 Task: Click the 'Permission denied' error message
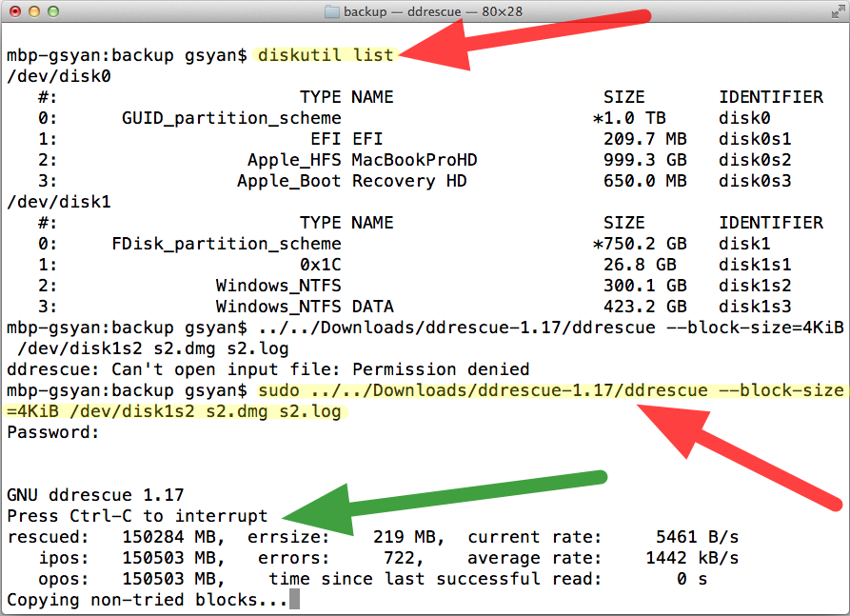coord(441,369)
